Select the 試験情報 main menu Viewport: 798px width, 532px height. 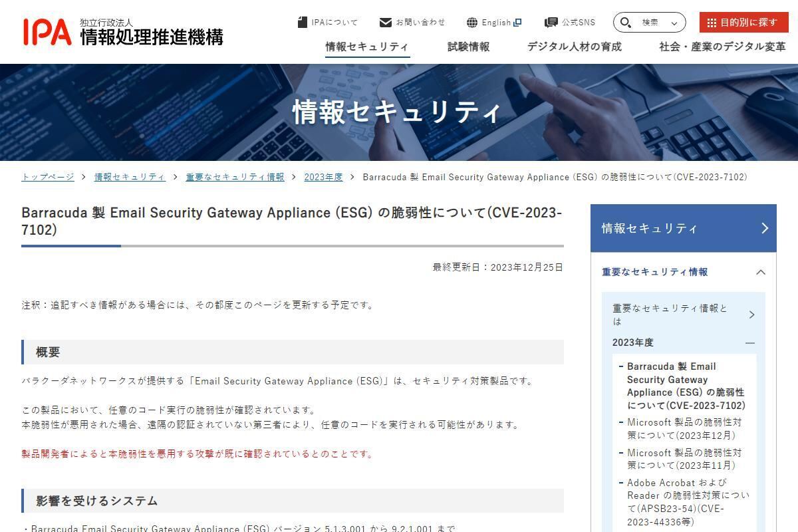pos(468,47)
